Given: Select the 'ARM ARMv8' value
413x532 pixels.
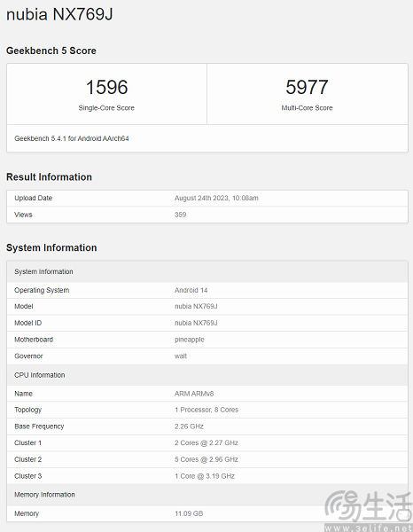Looking at the screenshot, I should click(x=194, y=394).
